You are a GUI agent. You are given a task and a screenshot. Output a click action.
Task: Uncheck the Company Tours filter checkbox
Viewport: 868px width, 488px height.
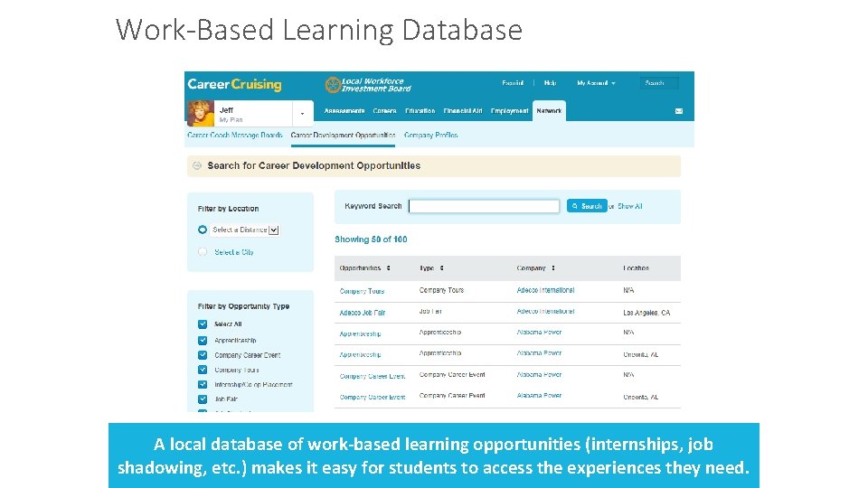(x=203, y=370)
